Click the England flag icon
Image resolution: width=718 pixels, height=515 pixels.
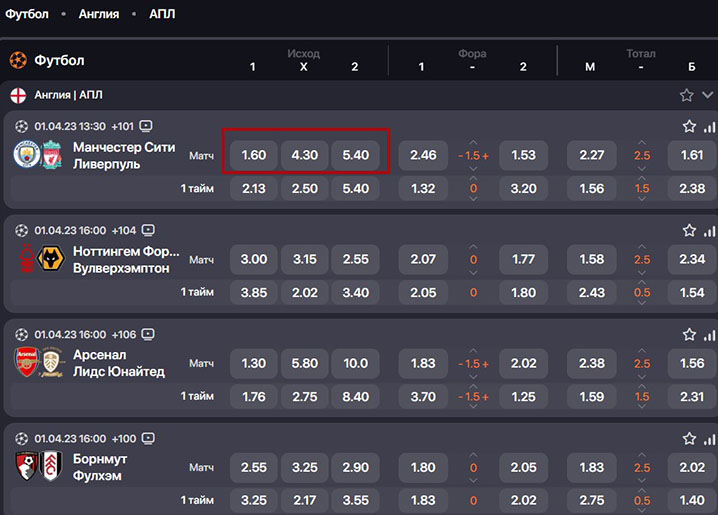[x=18, y=95]
